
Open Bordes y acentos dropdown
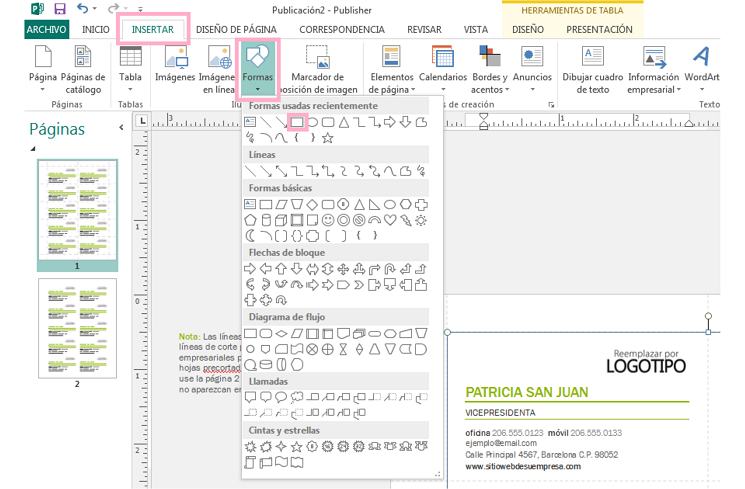(x=490, y=69)
